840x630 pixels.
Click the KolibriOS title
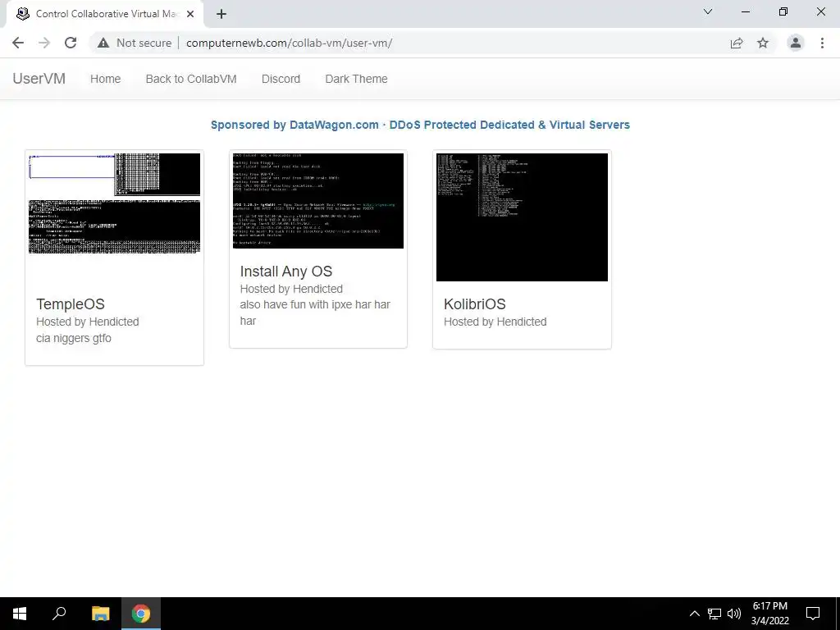pos(475,304)
